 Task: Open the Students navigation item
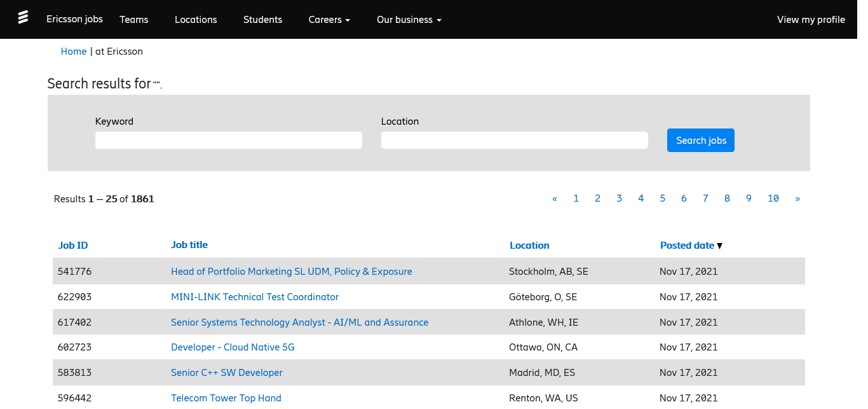coord(262,20)
